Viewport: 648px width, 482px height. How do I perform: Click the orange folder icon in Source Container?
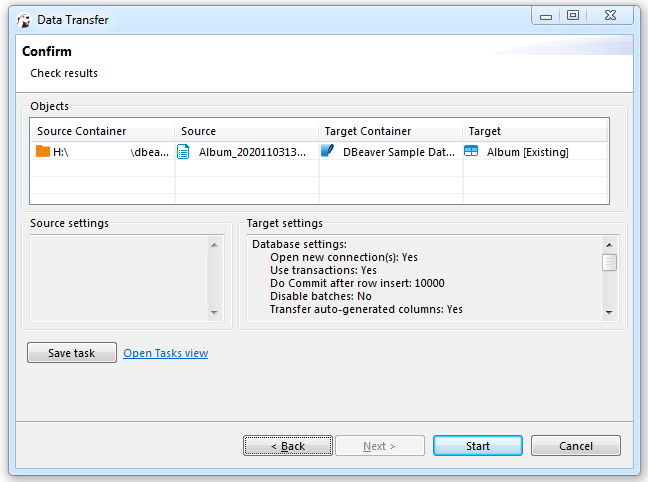43,151
